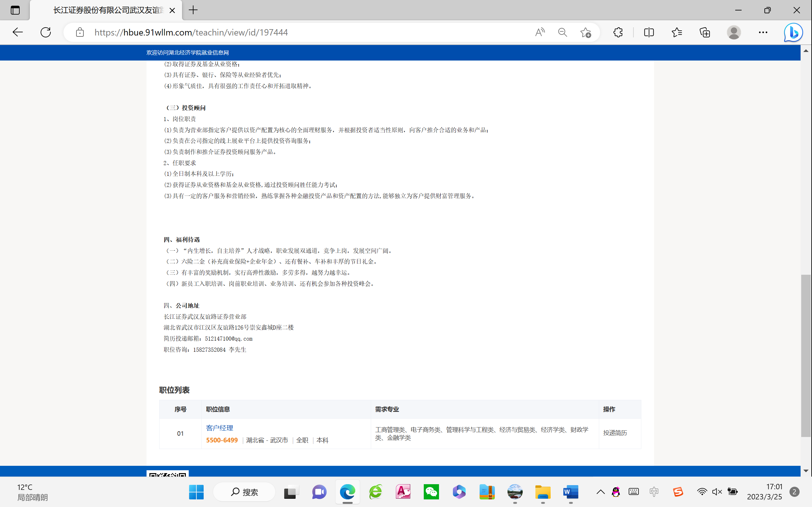Open a new tab
Image resolution: width=812 pixels, height=507 pixels.
pyautogui.click(x=193, y=10)
